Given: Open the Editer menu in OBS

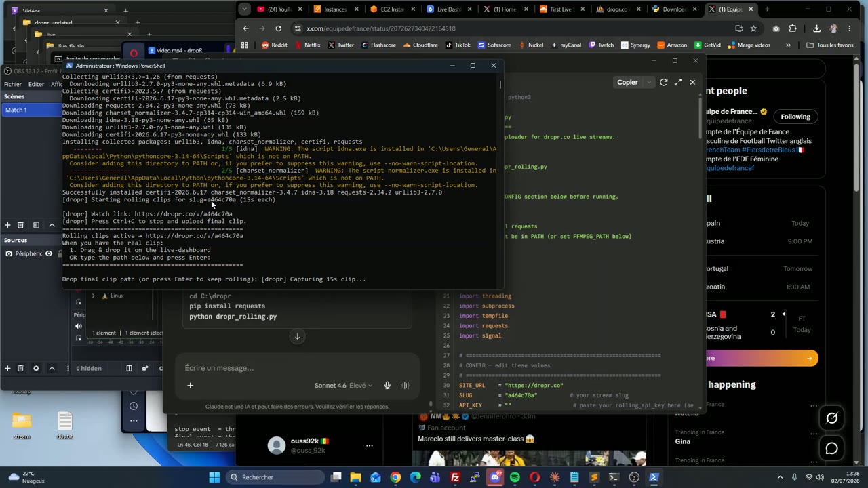Looking at the screenshot, I should pyautogui.click(x=36, y=84).
